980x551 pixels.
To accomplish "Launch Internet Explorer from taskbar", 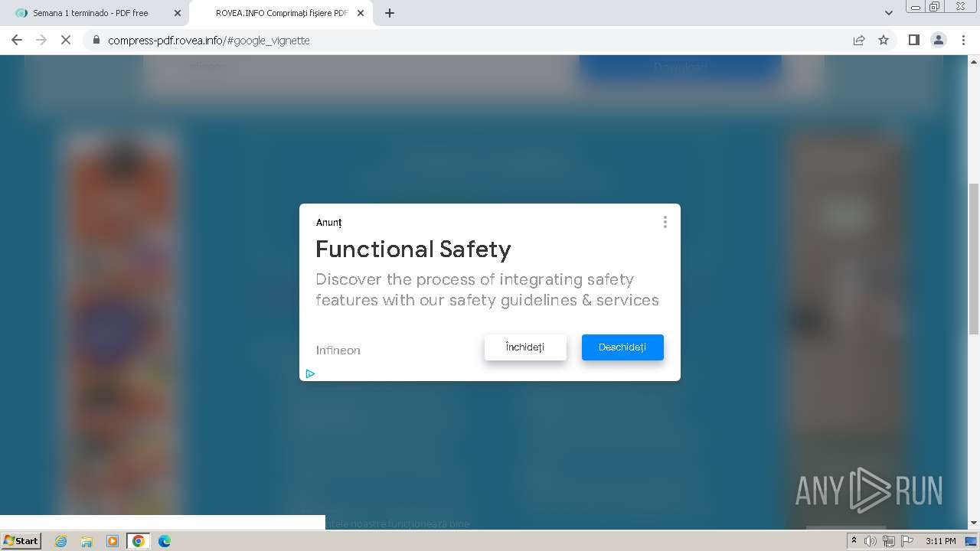I will pyautogui.click(x=61, y=541).
